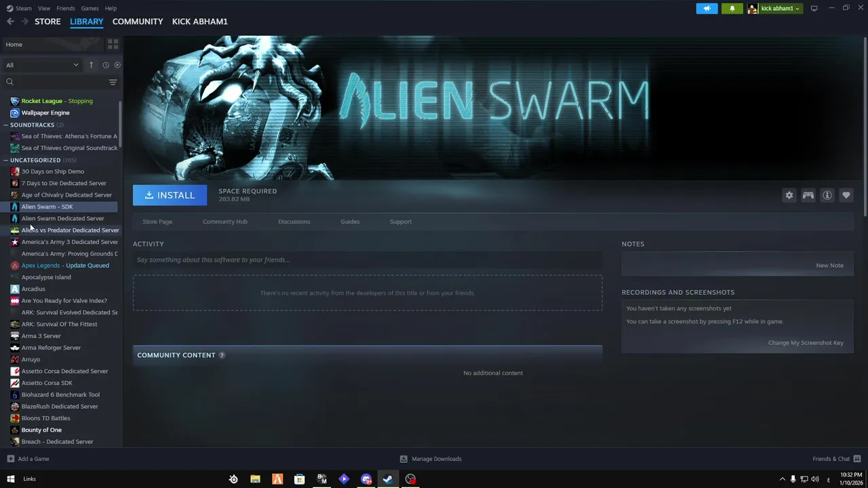Select Apex Legends - Update Queued
868x488 pixels.
pyautogui.click(x=65, y=266)
